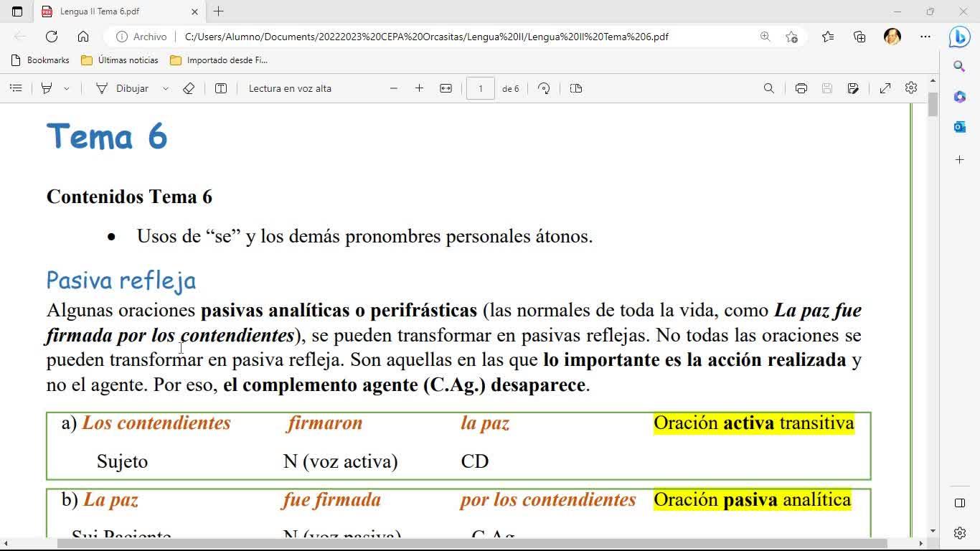Open PDF viewer settings gear
980x551 pixels.
(x=911, y=88)
